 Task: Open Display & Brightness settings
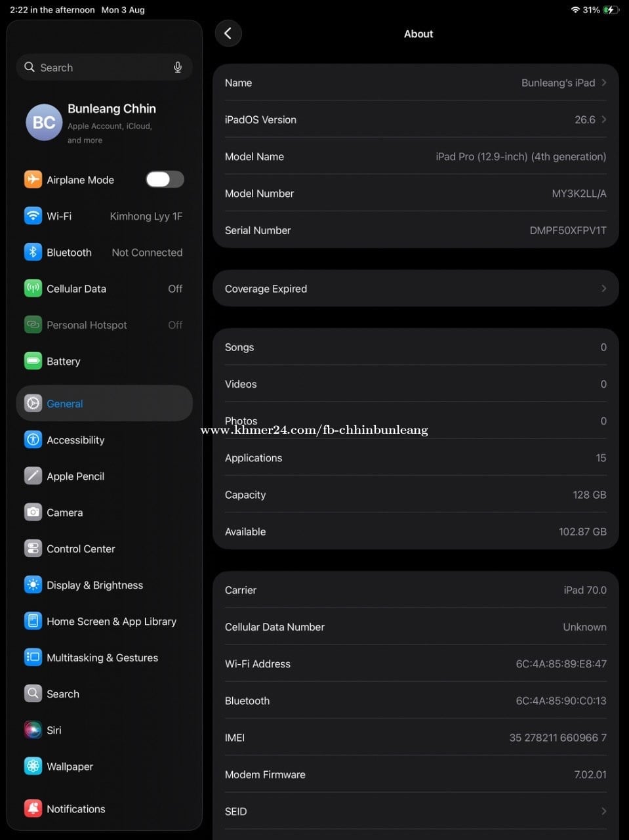point(104,585)
